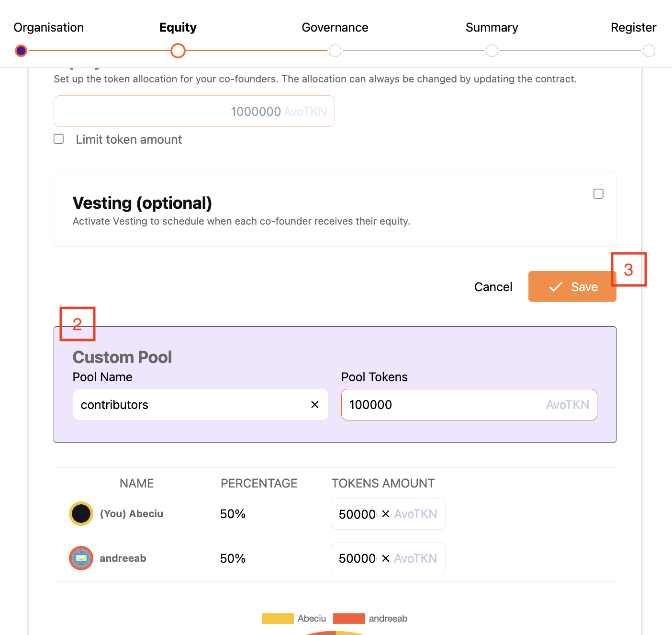Enable the Limit token amount checkbox
The width and height of the screenshot is (672, 635).
59,139
